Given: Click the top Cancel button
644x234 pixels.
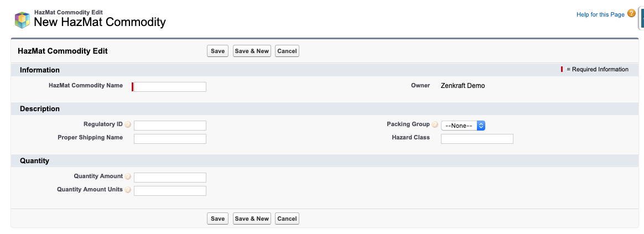Looking at the screenshot, I should point(287,51).
